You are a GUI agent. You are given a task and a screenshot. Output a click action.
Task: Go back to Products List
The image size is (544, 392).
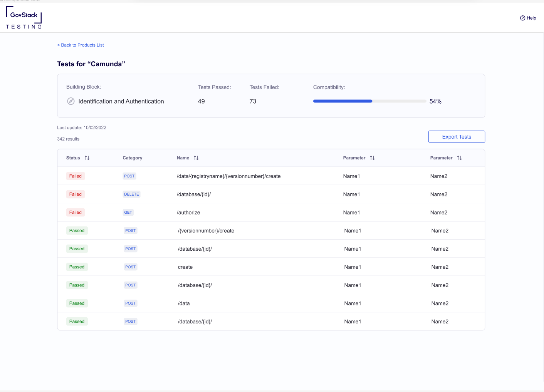tap(81, 45)
